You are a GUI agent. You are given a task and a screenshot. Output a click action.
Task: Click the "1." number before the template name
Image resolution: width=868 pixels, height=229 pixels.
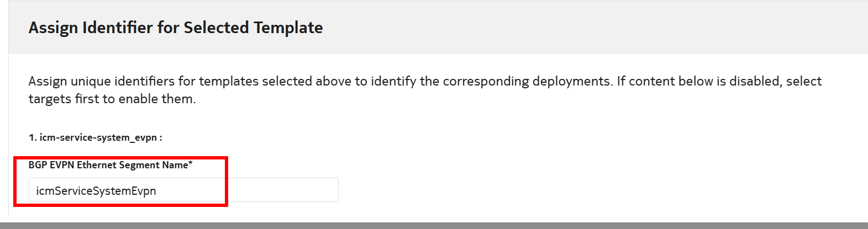[33, 137]
